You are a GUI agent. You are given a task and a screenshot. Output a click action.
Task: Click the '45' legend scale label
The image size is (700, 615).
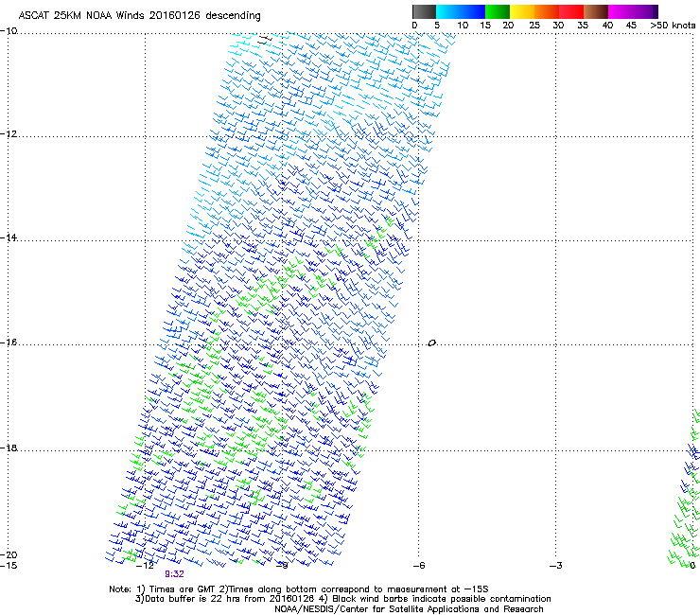[x=631, y=26]
